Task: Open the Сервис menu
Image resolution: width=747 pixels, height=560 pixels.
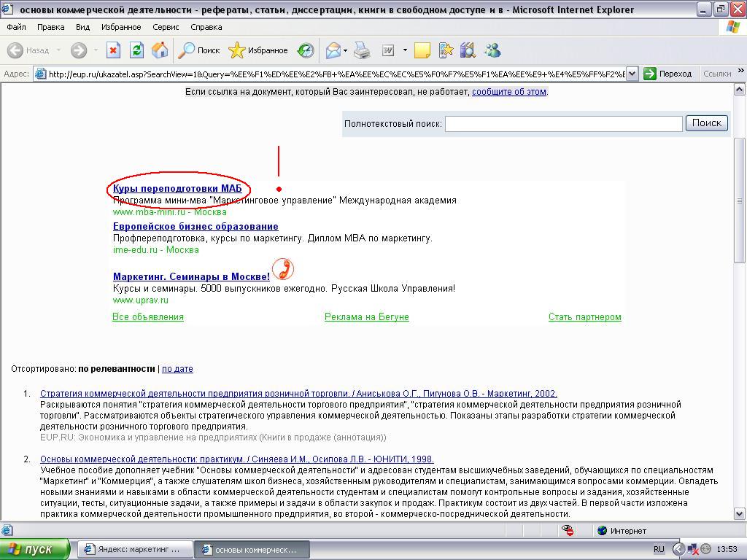Action: [166, 27]
